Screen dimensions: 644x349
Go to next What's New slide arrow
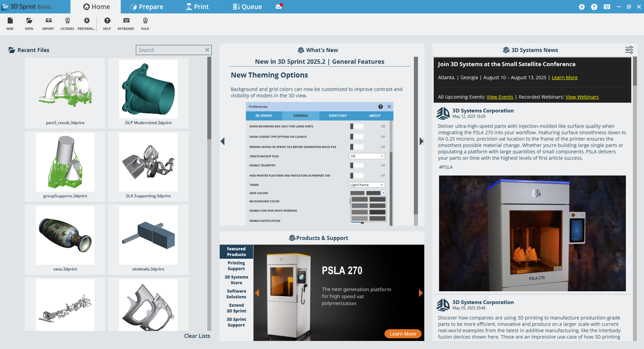point(421,141)
